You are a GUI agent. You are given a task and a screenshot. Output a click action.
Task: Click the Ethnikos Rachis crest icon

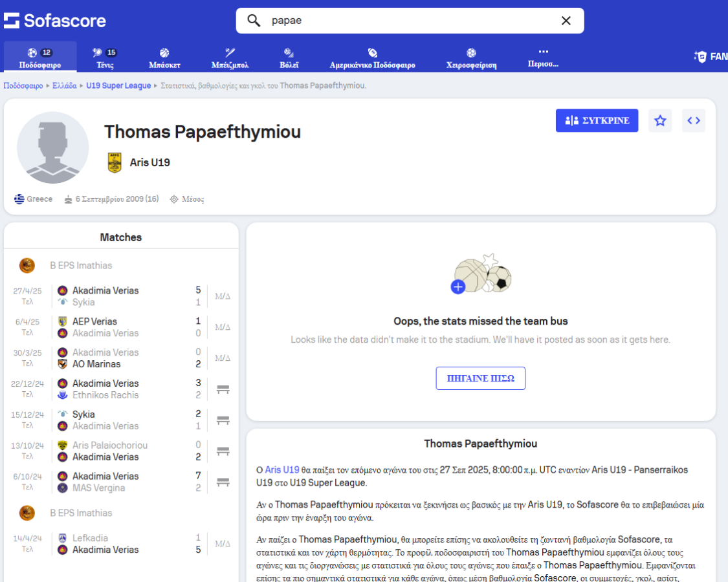[x=63, y=395]
